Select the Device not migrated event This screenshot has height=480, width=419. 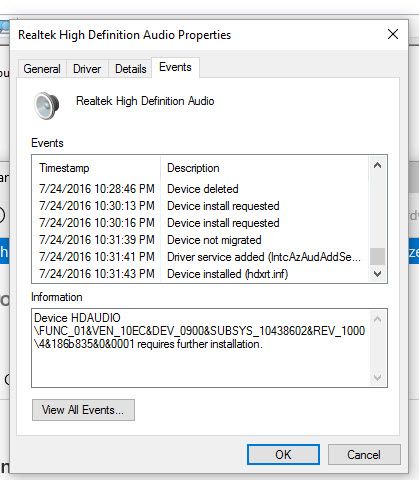(200, 240)
